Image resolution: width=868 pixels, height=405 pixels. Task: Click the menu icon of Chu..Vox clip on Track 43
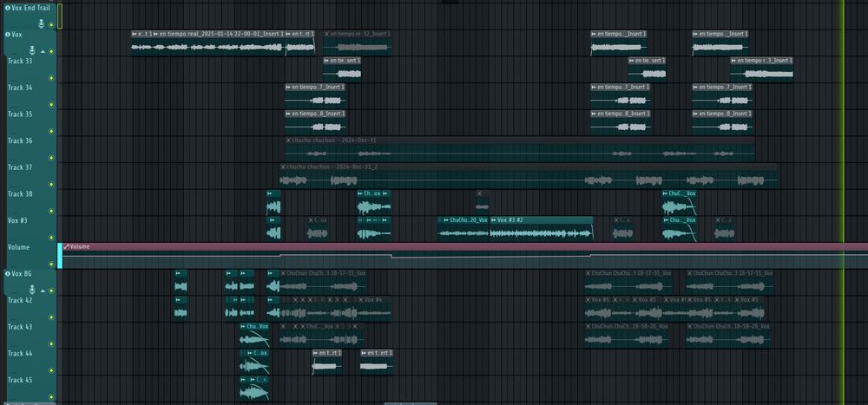243,326
